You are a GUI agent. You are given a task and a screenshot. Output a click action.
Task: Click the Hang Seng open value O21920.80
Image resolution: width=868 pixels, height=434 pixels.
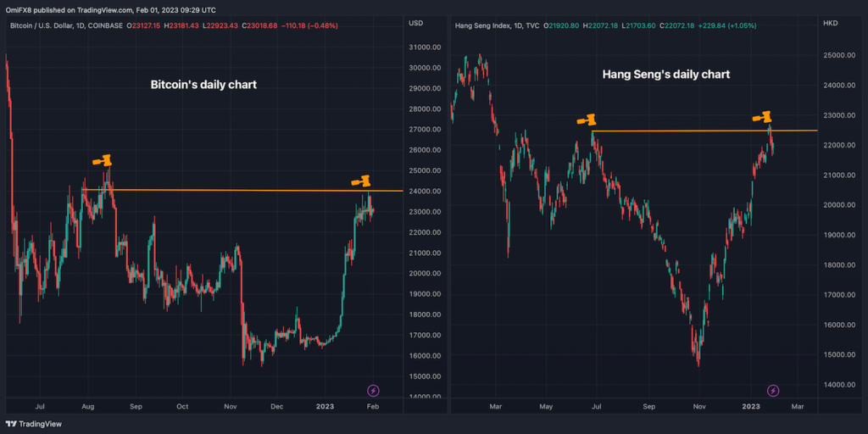click(x=562, y=26)
